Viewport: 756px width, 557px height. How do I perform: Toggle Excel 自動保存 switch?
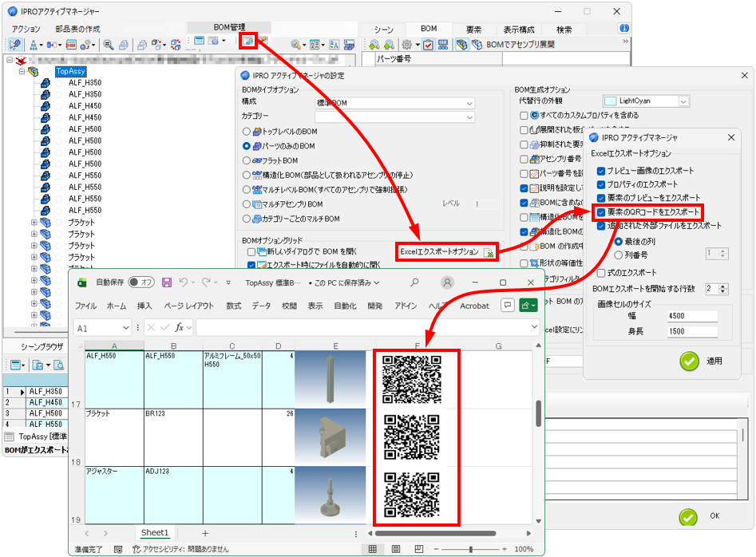[x=141, y=282]
